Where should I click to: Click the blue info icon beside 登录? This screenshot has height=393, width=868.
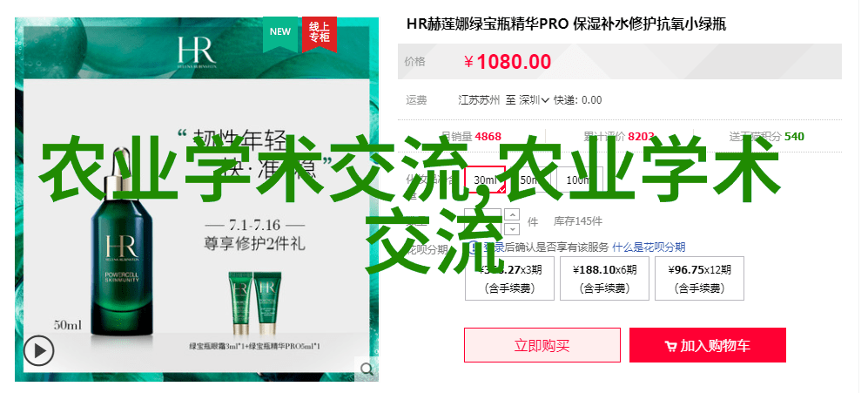(x=475, y=247)
